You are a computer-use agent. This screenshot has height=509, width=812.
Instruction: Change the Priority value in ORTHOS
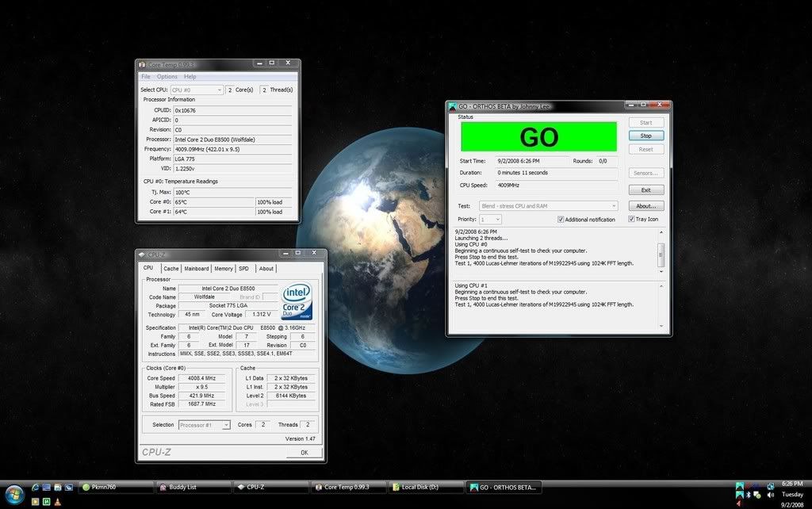tap(489, 220)
